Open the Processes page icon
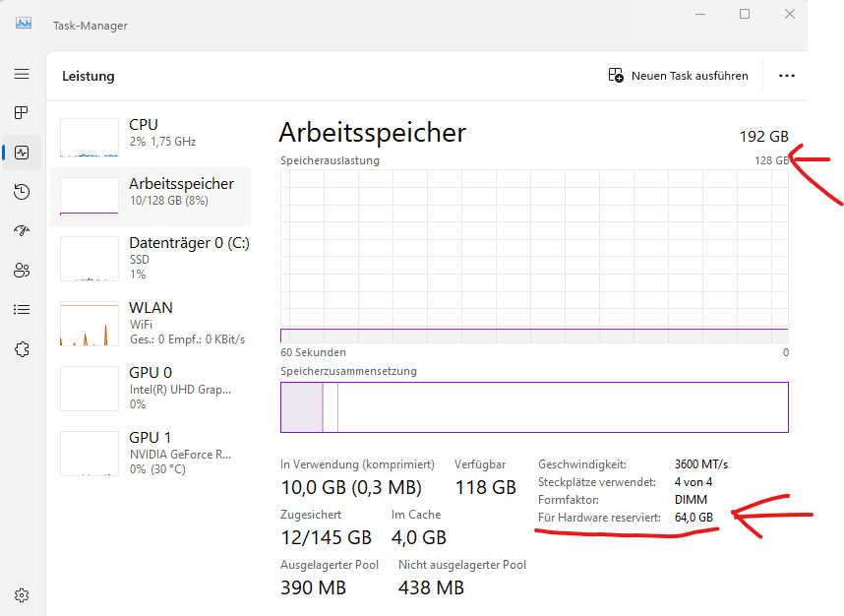This screenshot has width=844, height=616. [x=22, y=113]
